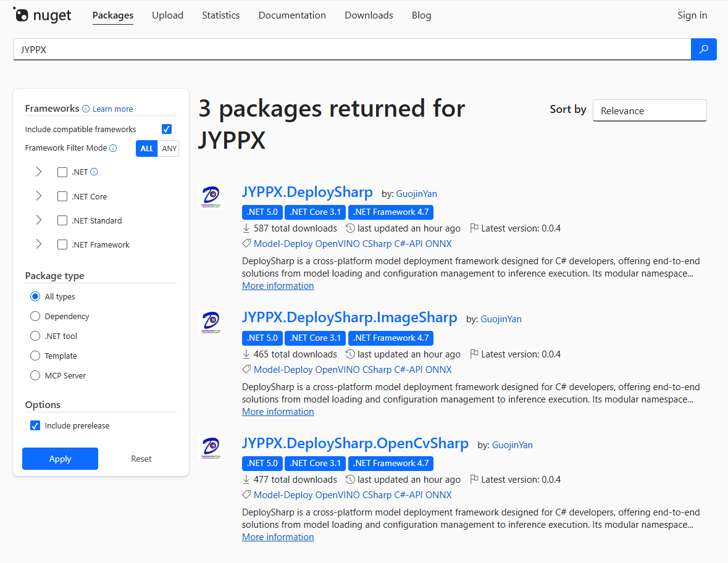Click the NuGet logo in header
This screenshot has height=563, width=728.
(x=42, y=15)
